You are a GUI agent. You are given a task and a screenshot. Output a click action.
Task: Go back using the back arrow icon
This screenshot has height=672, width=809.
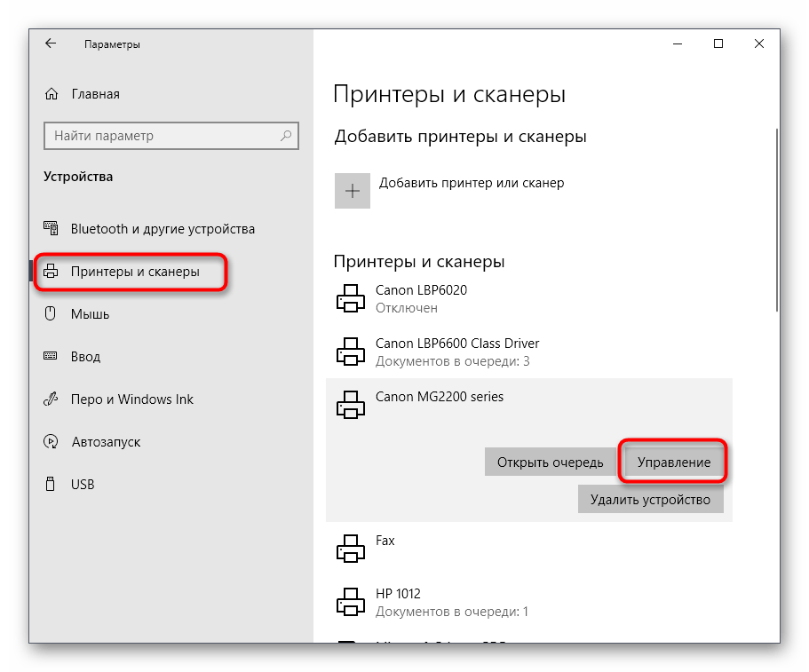click(x=51, y=43)
